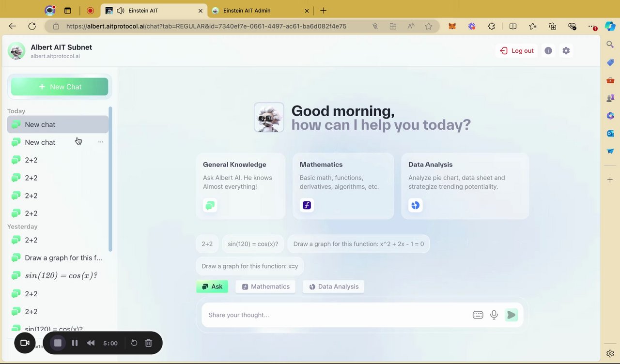Click the browser address bar URL
The width and height of the screenshot is (620, 364).
point(206,26)
